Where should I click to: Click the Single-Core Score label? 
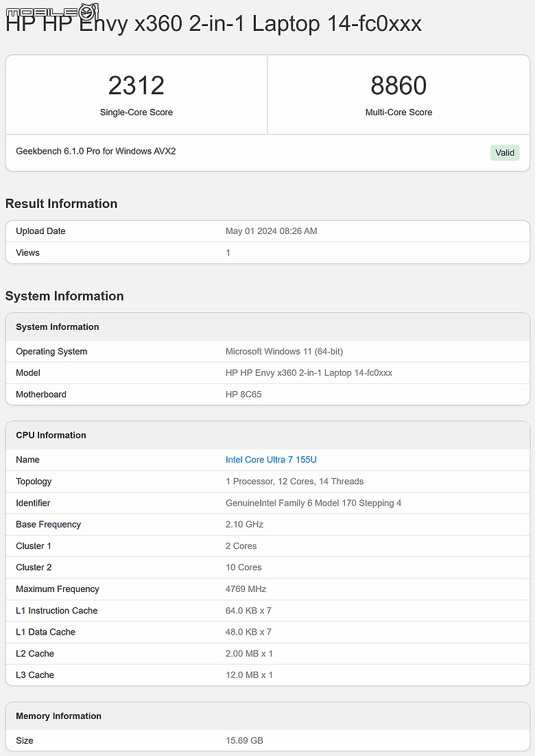pos(136,113)
